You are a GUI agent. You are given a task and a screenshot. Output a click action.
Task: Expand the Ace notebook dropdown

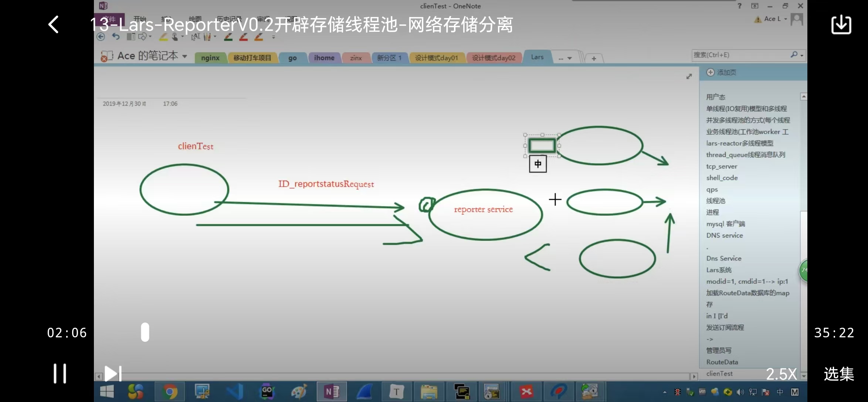[x=184, y=57]
